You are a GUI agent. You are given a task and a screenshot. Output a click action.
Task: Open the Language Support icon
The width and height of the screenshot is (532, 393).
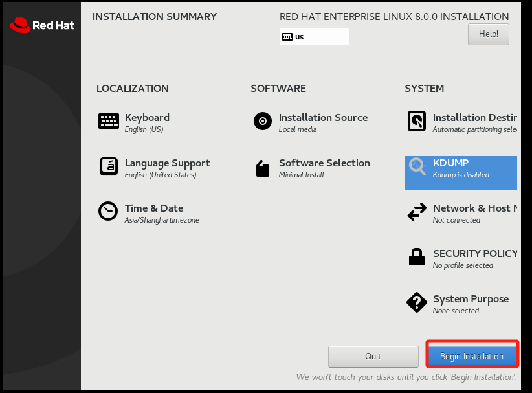(109, 166)
